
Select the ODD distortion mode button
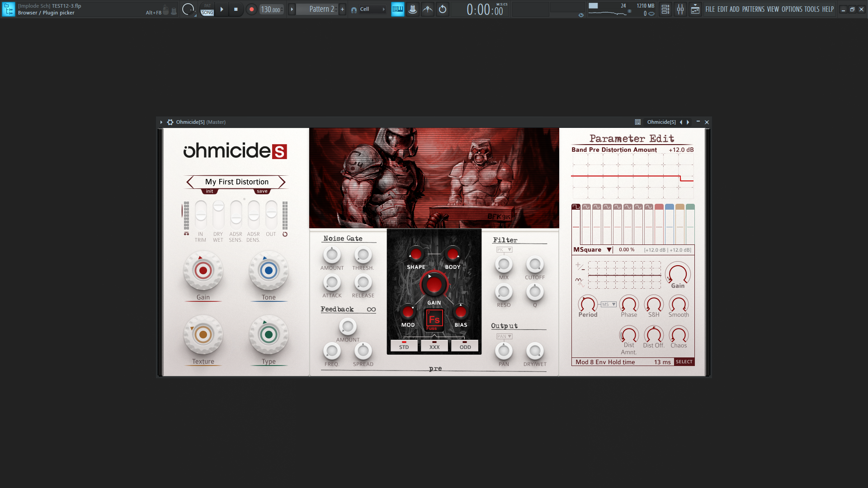465,346
